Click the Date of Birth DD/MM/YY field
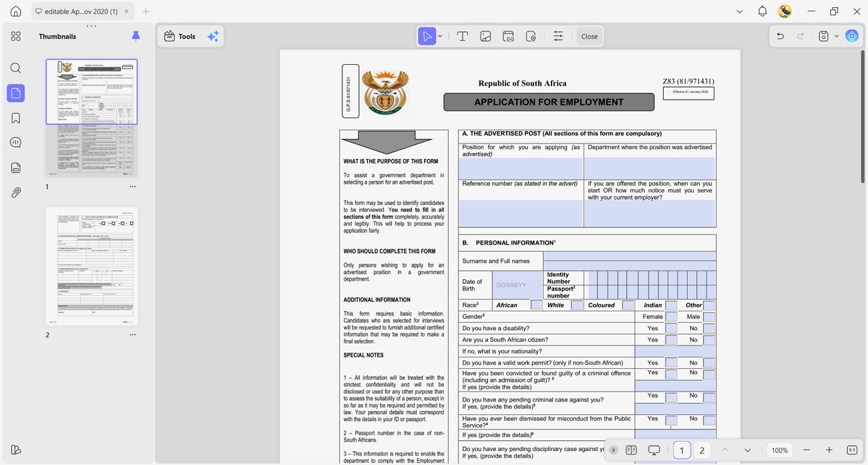 point(517,285)
